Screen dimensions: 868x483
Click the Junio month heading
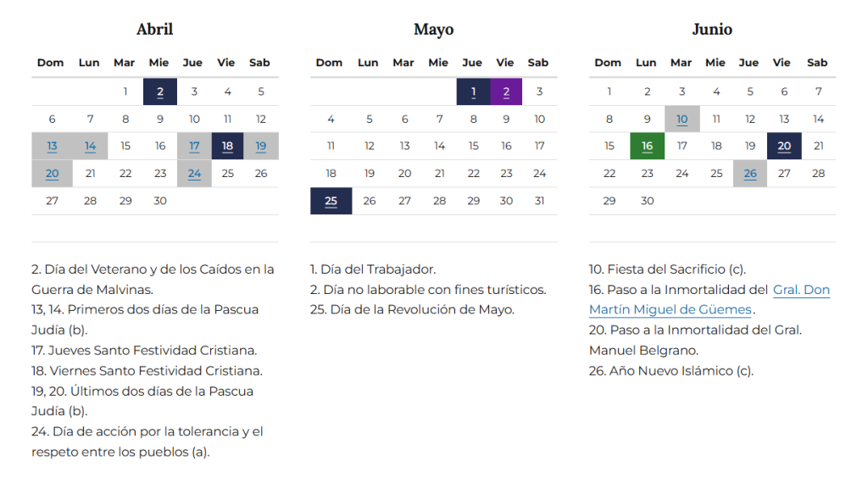pyautogui.click(x=712, y=30)
